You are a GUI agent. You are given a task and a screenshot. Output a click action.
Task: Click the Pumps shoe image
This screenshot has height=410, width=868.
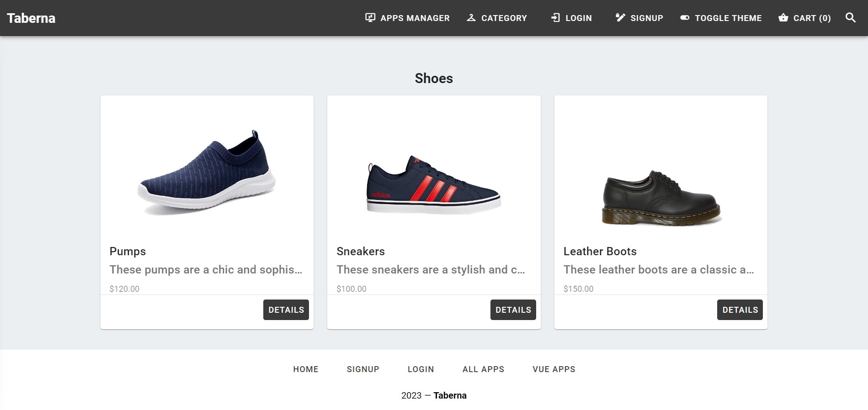[207, 173]
